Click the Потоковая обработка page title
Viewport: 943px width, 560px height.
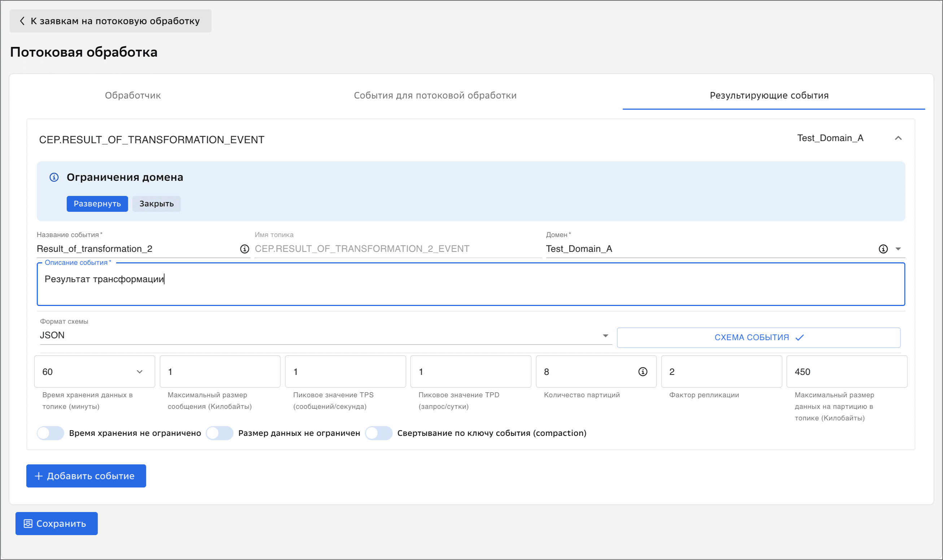click(x=84, y=52)
